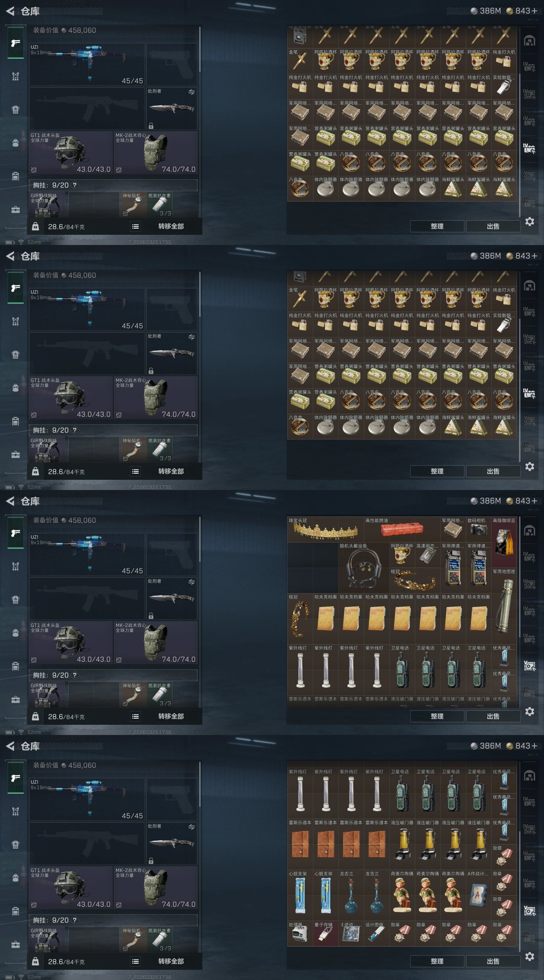Select the 军用弹道 device next to 高速固态
This screenshot has width=544, height=980.
[453, 568]
